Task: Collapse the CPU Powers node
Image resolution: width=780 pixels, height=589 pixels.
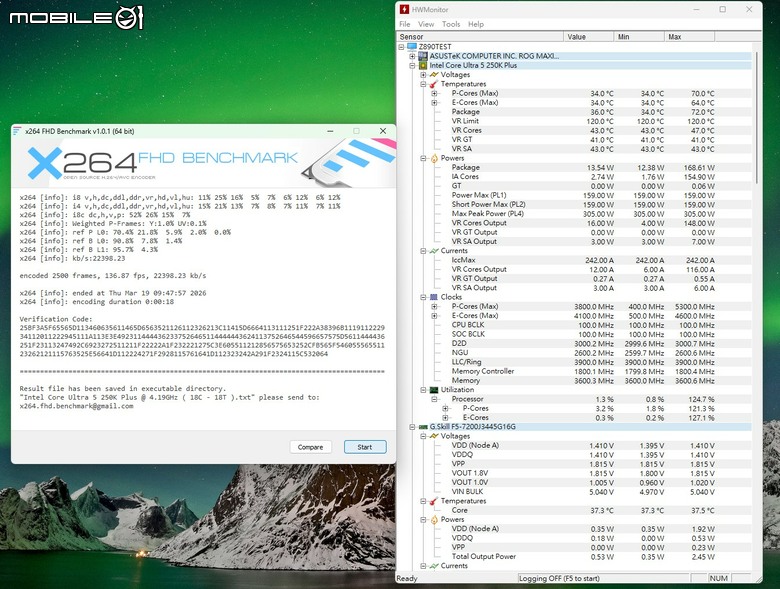Action: (423, 158)
